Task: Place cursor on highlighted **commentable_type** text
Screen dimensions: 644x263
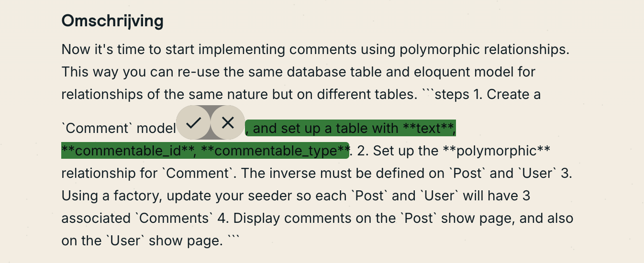Action: [x=275, y=151]
